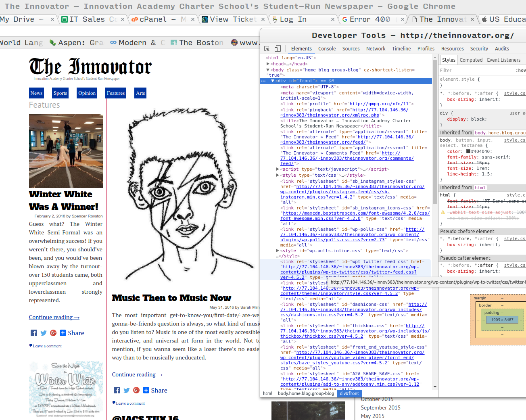Image resolution: width=526 pixels, height=420 pixels.
Task: Open the Opinion section on The Innovator
Action: click(x=87, y=93)
